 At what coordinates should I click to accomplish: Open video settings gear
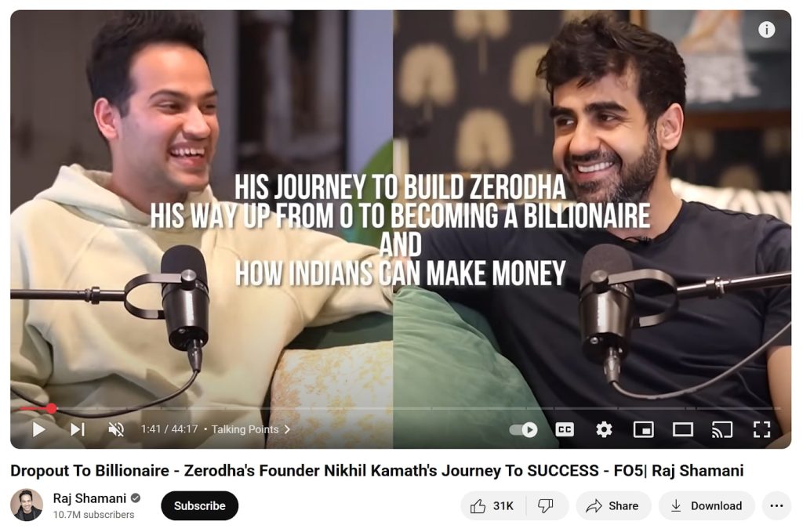pyautogui.click(x=605, y=429)
